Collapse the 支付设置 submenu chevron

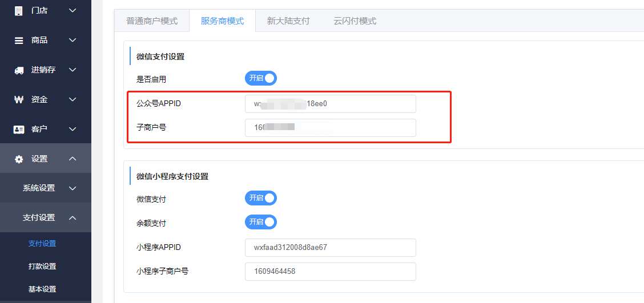coord(73,217)
